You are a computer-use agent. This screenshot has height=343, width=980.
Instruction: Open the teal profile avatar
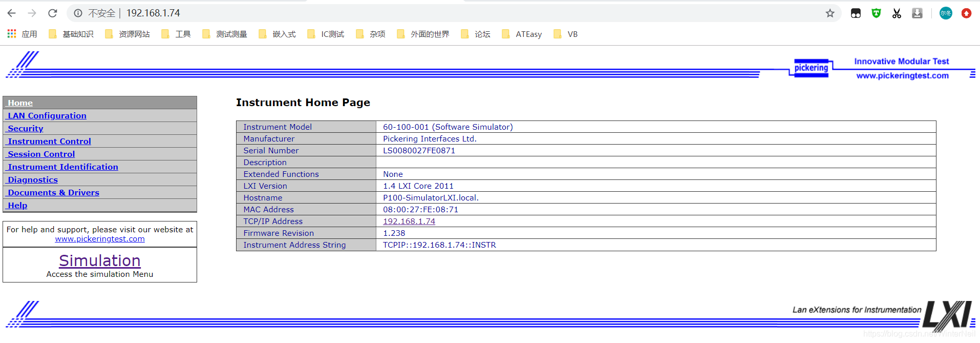point(946,13)
